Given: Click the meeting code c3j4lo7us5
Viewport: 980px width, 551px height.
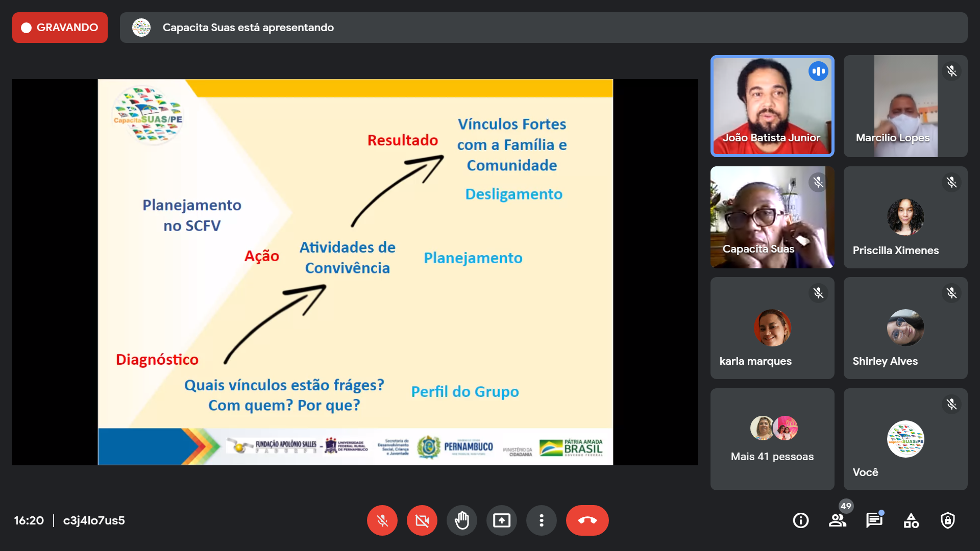Looking at the screenshot, I should click(94, 520).
